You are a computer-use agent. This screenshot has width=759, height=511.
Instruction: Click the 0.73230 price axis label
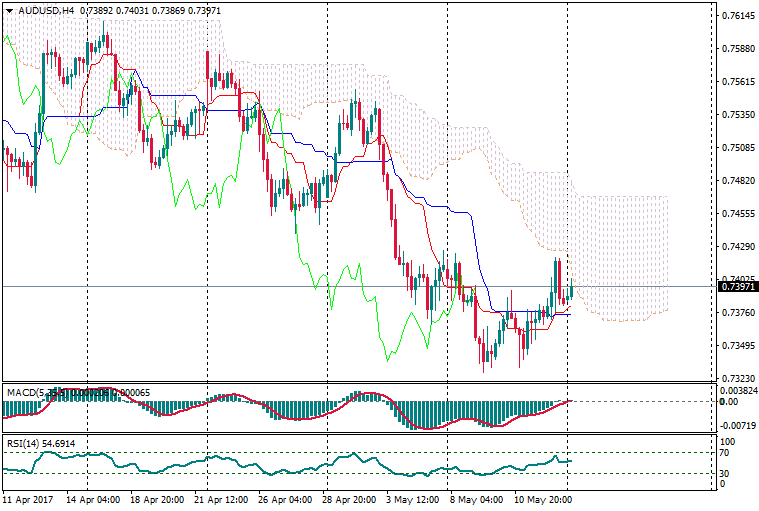coord(737,379)
